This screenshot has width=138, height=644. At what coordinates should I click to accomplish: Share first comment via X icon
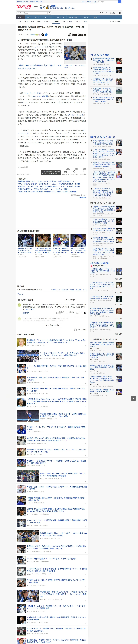[85, 313]
